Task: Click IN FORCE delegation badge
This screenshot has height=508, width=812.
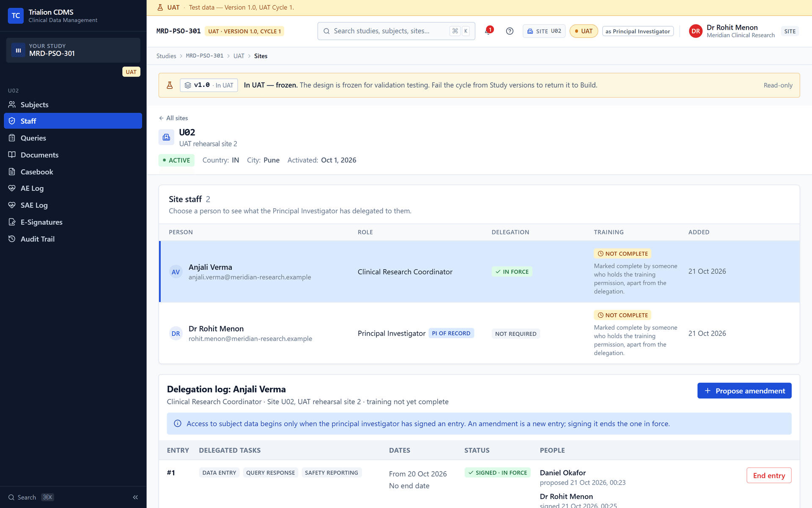Action: pyautogui.click(x=512, y=272)
